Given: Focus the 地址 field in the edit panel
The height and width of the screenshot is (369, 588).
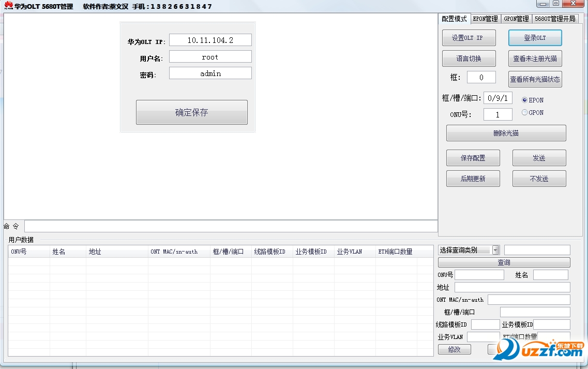Looking at the screenshot, I should pos(512,287).
